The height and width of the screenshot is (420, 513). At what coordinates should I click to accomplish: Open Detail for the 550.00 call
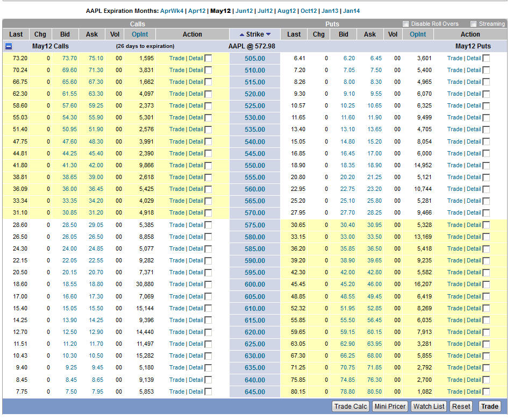coord(196,165)
